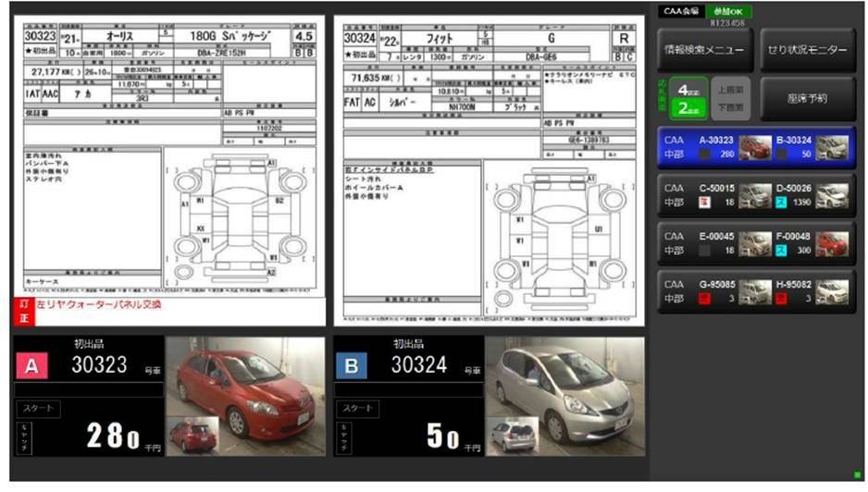Click the 座席予約 seat reservation button
Viewport: 868px width, 492px height.
click(x=807, y=98)
